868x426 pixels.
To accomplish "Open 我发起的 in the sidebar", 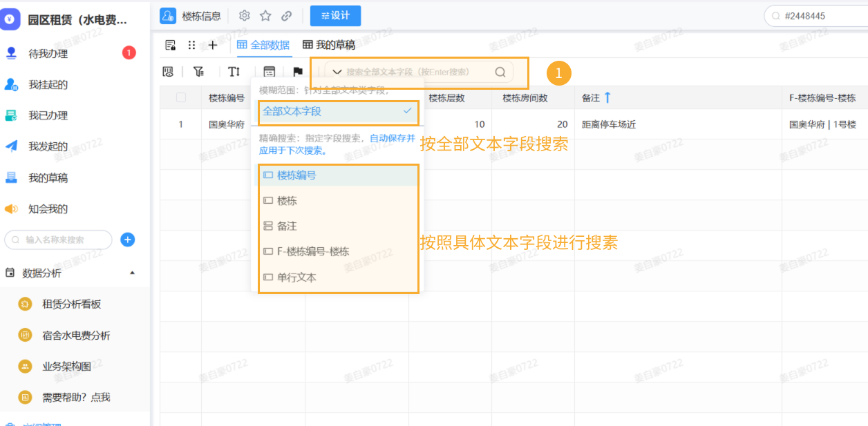I will (48, 146).
